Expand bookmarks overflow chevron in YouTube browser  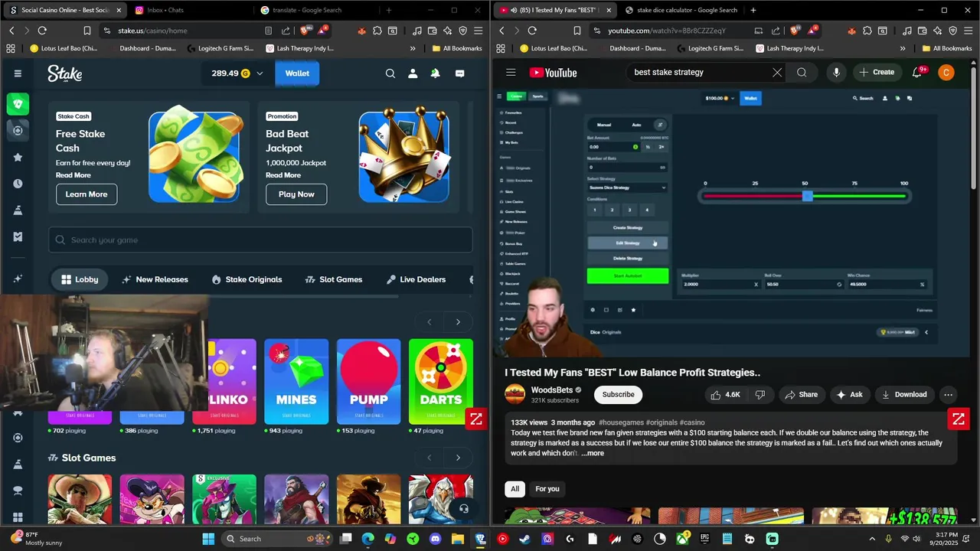pyautogui.click(x=903, y=48)
